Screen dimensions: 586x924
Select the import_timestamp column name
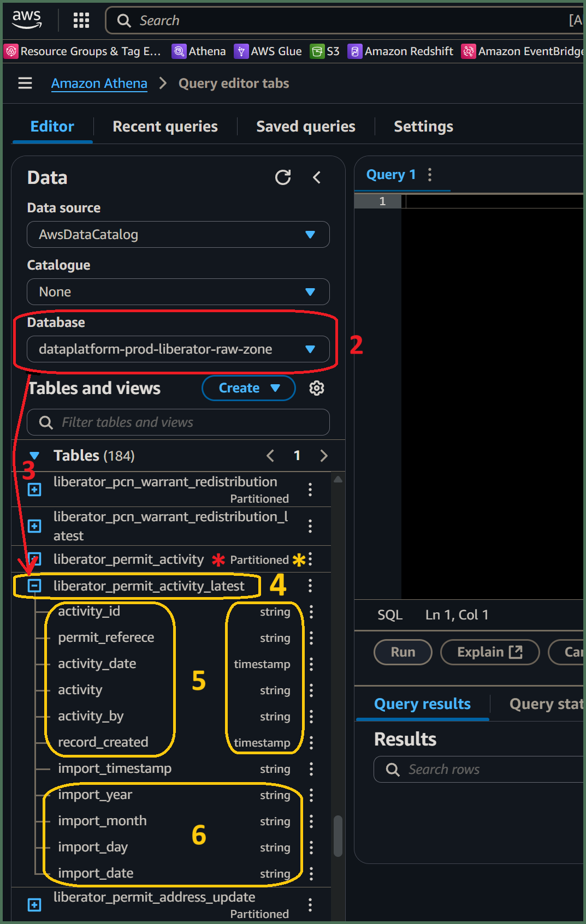pos(115,768)
